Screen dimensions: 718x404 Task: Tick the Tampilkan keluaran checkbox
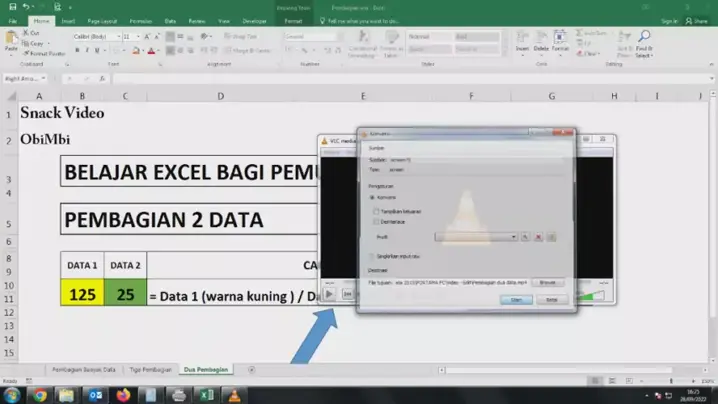tap(376, 211)
